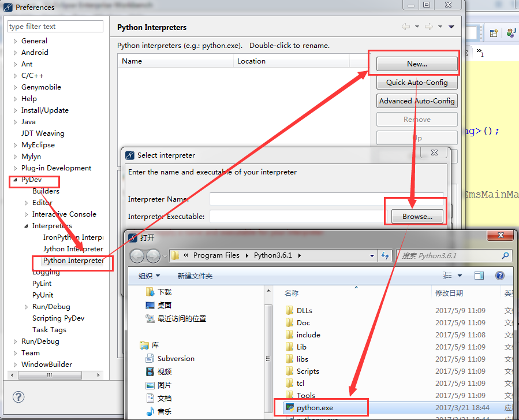Viewport: 519px width, 420px height.
Task: Select Python Interpreter tree item
Action: point(73,261)
